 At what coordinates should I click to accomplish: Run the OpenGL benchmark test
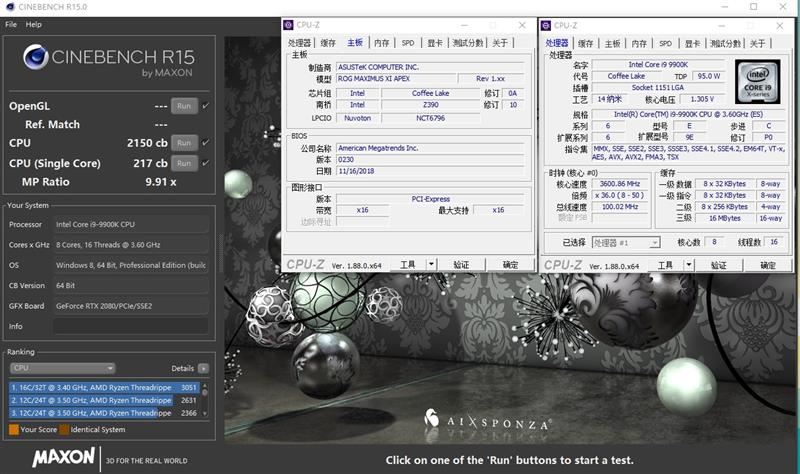[184, 106]
